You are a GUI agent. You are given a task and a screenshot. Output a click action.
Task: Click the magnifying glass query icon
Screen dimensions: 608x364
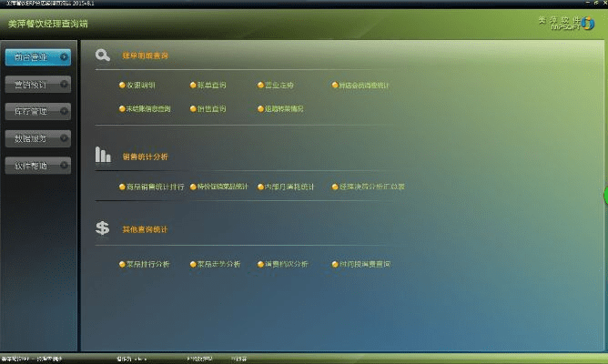click(x=104, y=56)
